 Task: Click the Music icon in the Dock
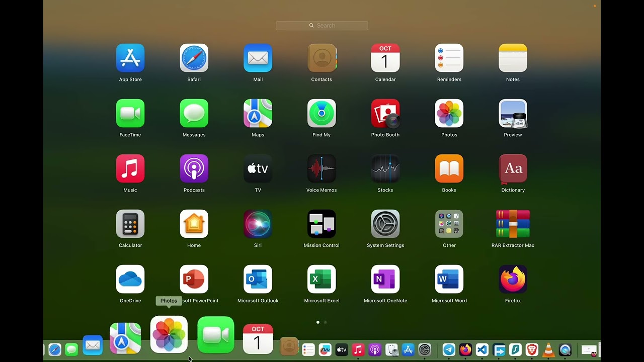click(x=358, y=349)
